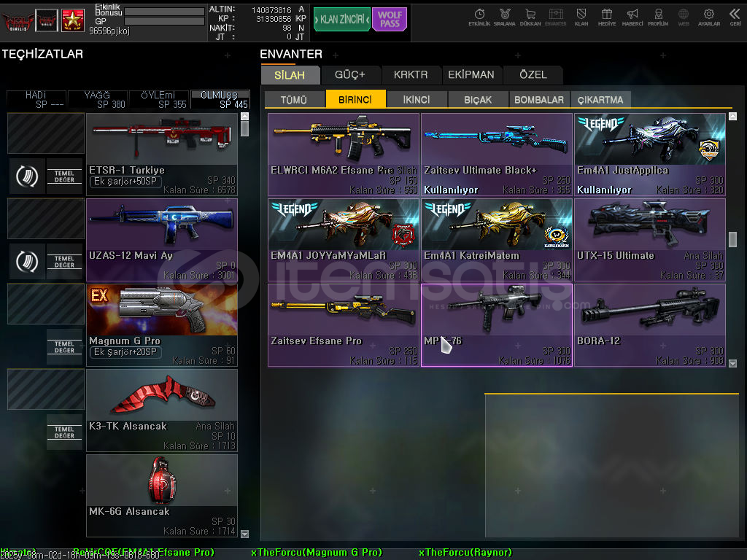Open the Sıralama ranking icon
Viewport: 747px width, 560px height.
point(505,17)
